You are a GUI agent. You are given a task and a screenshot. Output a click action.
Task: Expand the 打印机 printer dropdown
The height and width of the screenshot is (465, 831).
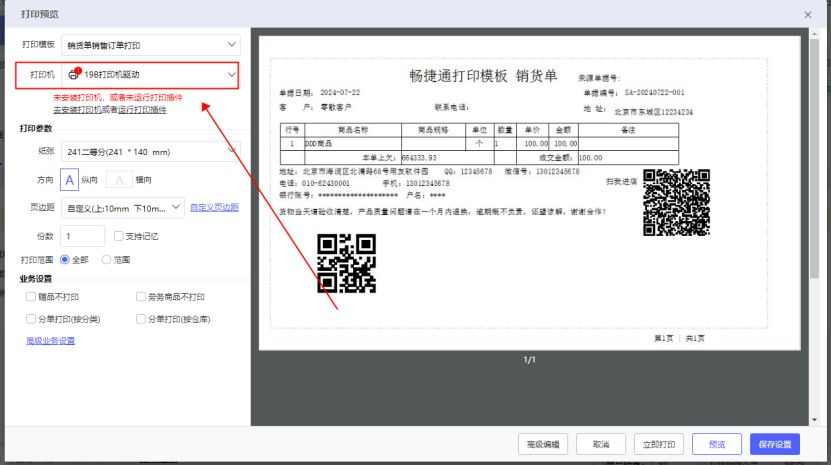click(x=151, y=74)
